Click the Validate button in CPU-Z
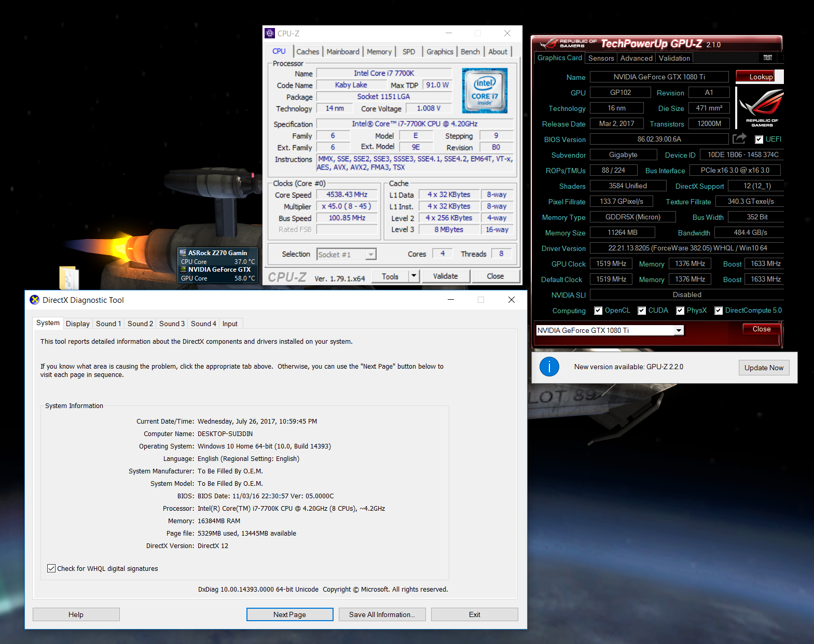Viewport: 814px width, 644px height. tap(445, 276)
